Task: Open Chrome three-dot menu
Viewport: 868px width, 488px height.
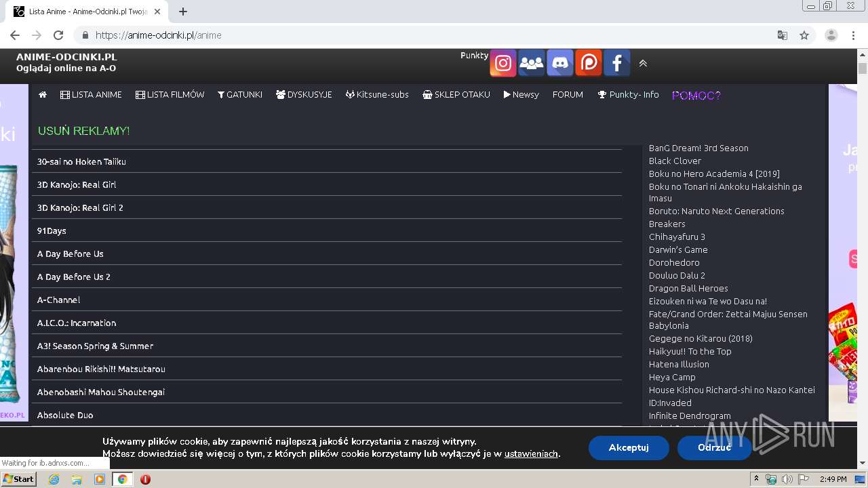Action: point(853,35)
